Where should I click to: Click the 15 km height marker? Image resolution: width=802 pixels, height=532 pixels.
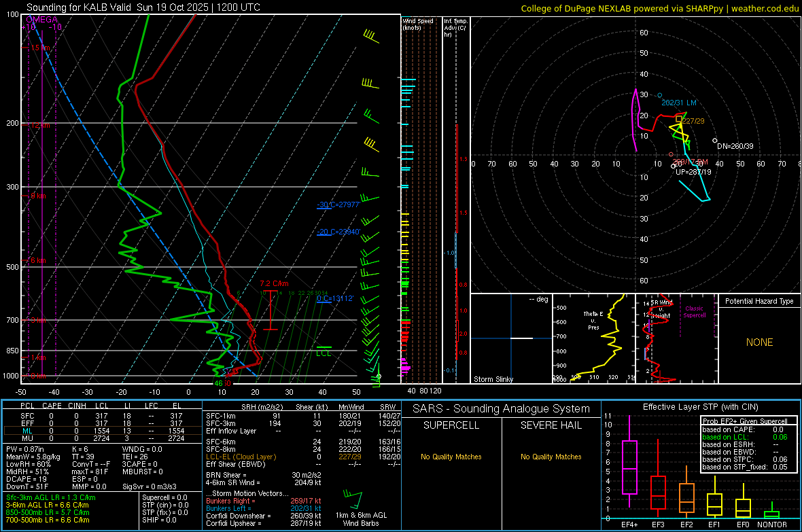[40, 48]
